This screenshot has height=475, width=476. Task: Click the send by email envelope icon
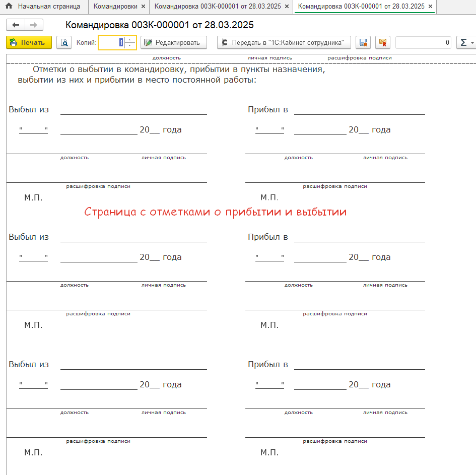(383, 43)
